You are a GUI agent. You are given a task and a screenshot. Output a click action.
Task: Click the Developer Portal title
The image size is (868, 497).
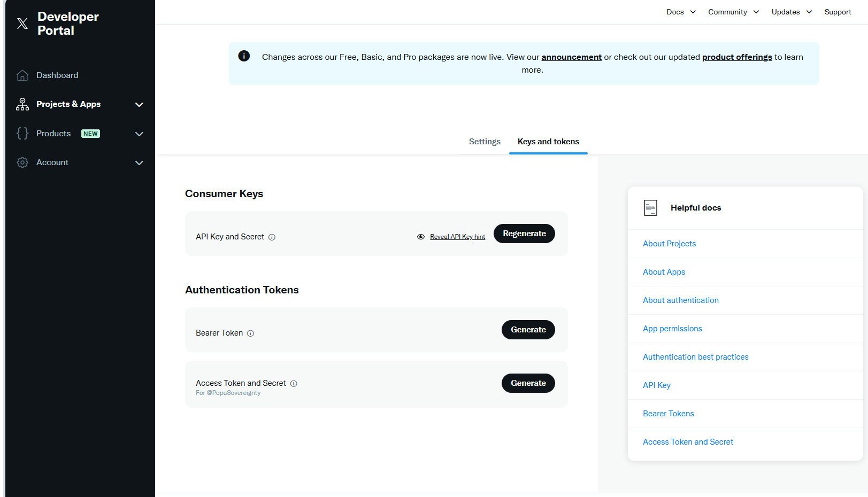[x=68, y=24]
